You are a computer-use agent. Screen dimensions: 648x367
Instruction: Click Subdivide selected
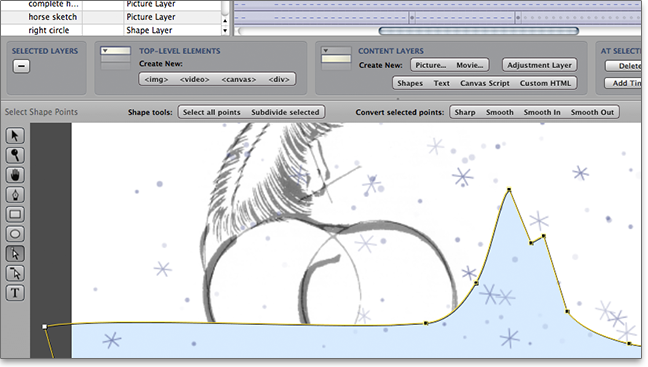tap(285, 112)
